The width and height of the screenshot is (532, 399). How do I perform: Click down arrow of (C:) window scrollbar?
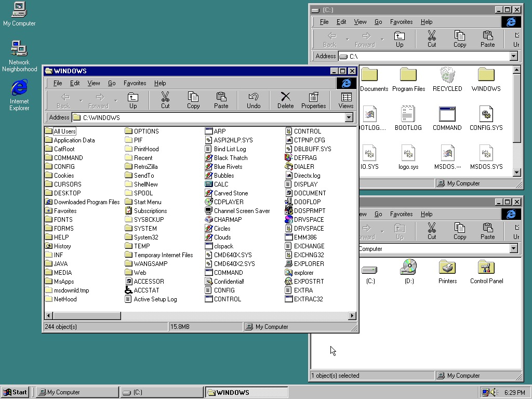(x=517, y=172)
